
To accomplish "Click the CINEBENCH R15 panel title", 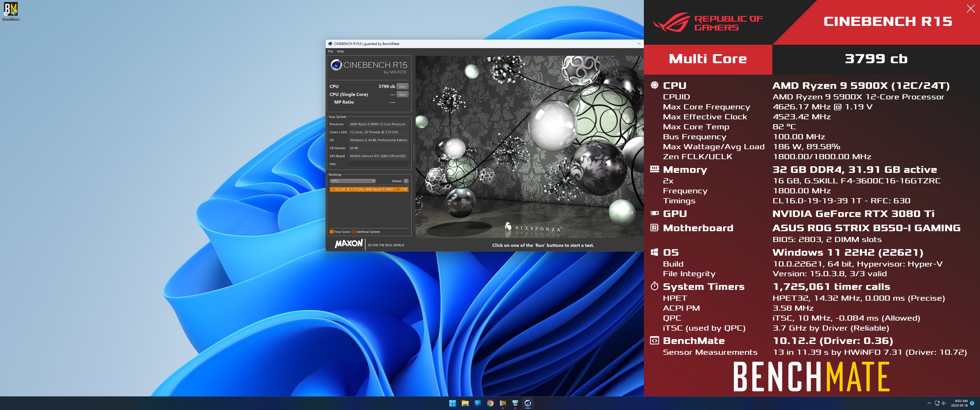I will pos(887,21).
